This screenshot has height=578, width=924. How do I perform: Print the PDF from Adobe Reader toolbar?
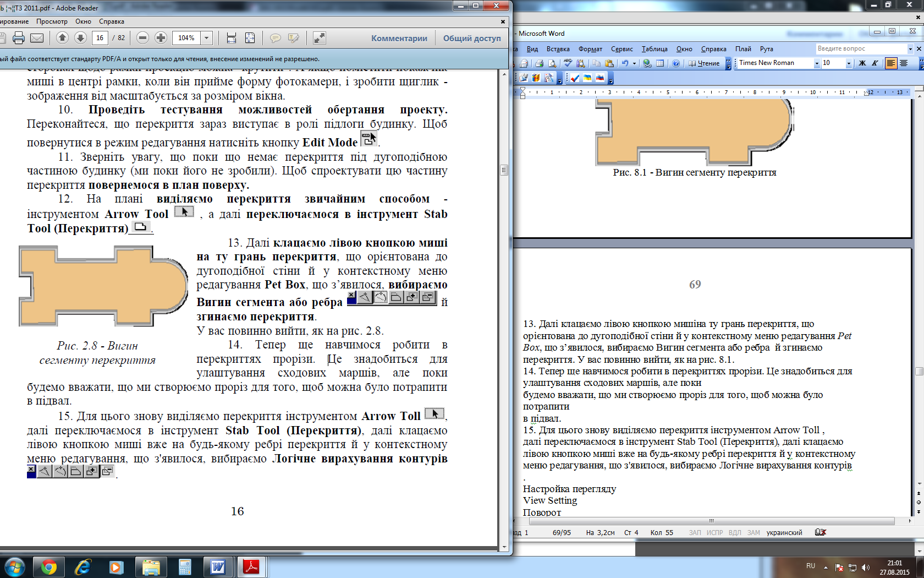coord(19,38)
